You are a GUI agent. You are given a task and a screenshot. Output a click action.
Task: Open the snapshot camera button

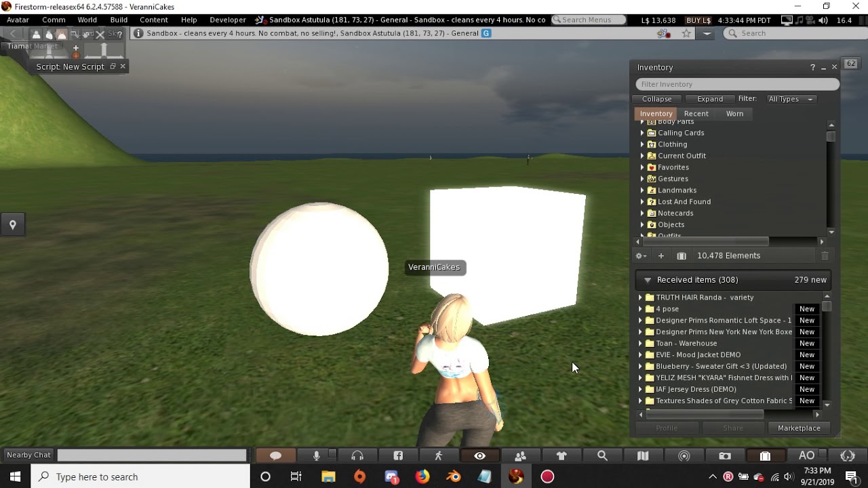coord(724,455)
